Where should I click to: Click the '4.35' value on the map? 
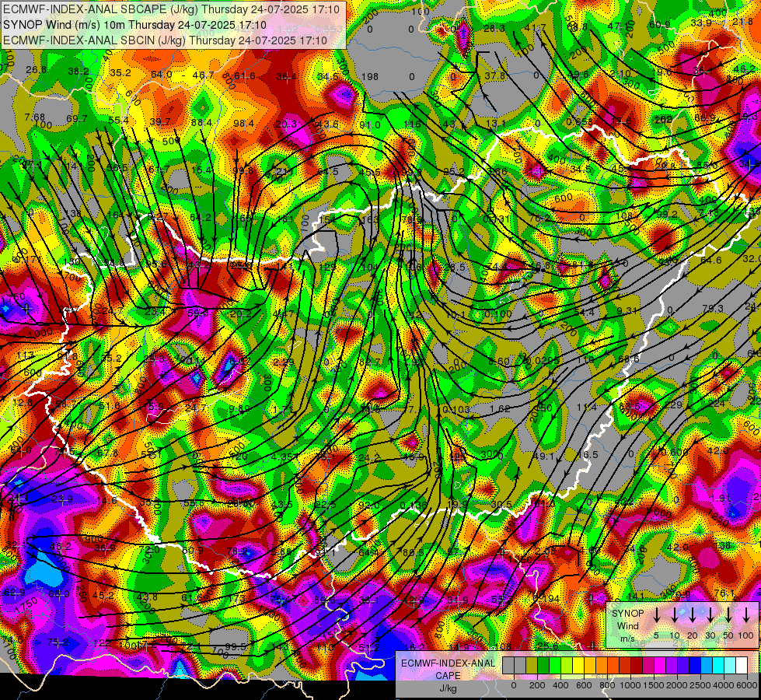282,457
